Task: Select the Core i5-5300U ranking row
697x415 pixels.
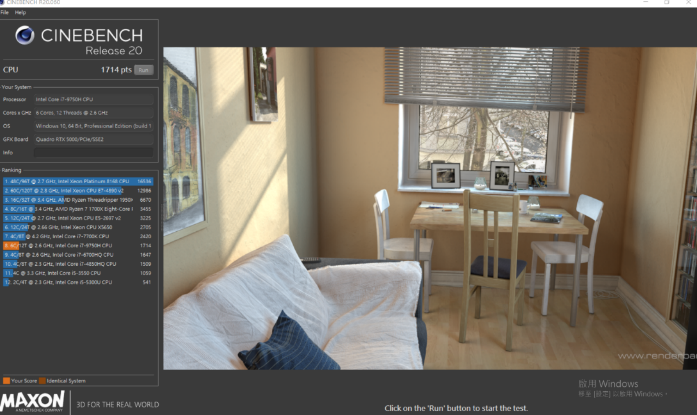Action: click(x=78, y=281)
